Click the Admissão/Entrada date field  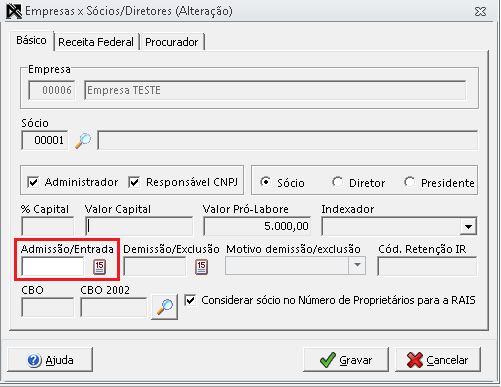point(53,267)
